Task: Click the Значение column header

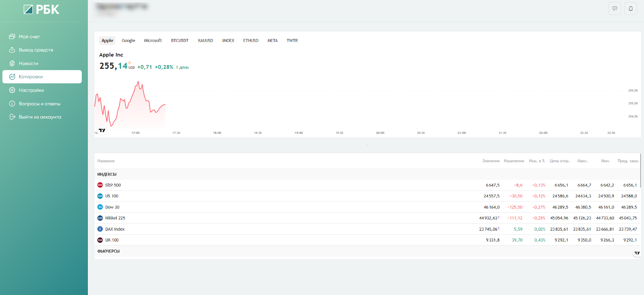Action: (491, 161)
